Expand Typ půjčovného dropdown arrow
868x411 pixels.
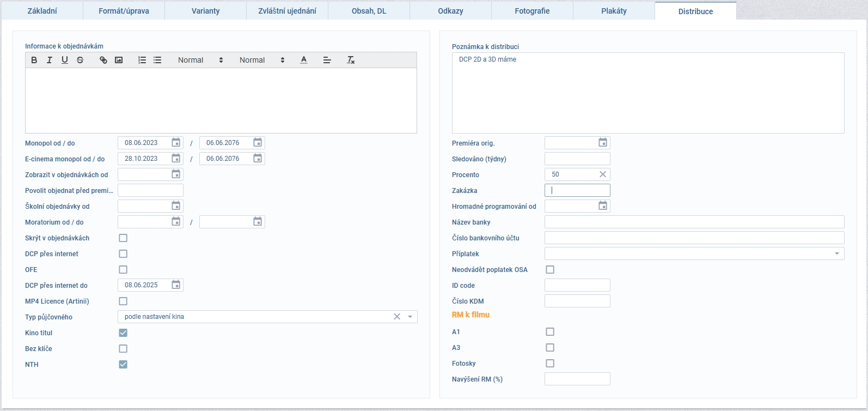click(410, 317)
